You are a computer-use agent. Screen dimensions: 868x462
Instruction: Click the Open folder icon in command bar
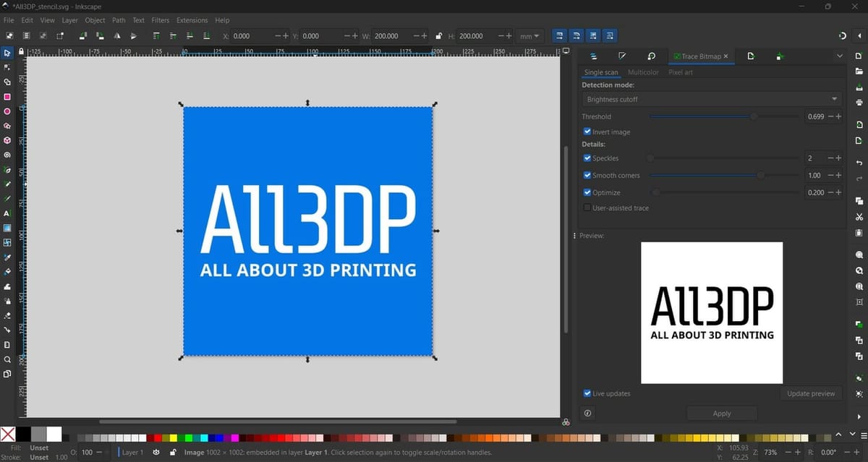(x=859, y=71)
